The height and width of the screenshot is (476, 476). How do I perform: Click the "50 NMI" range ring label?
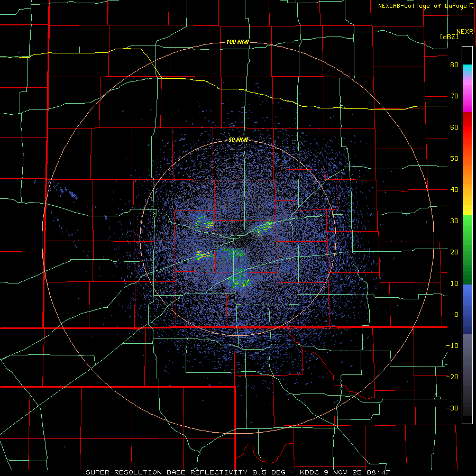click(239, 140)
